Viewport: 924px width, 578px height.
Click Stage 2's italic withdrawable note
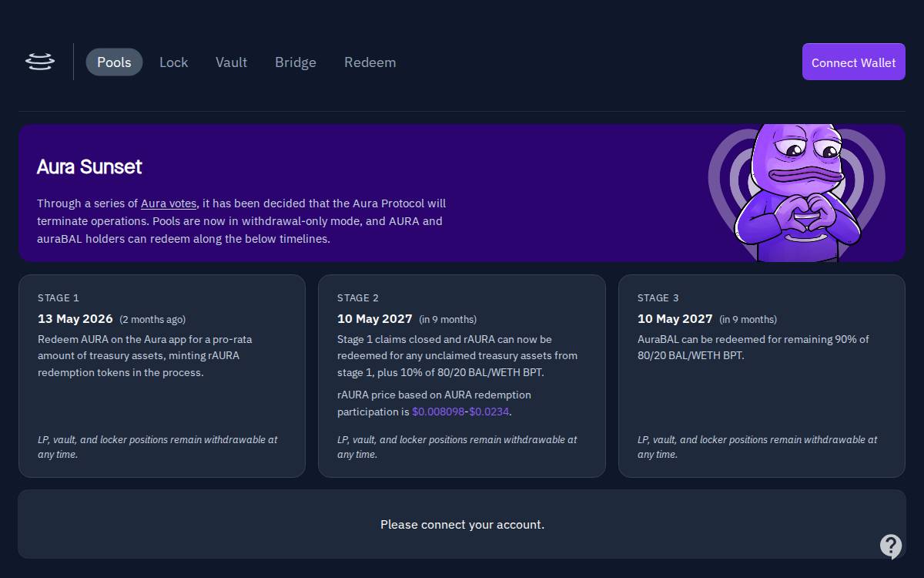457,447
